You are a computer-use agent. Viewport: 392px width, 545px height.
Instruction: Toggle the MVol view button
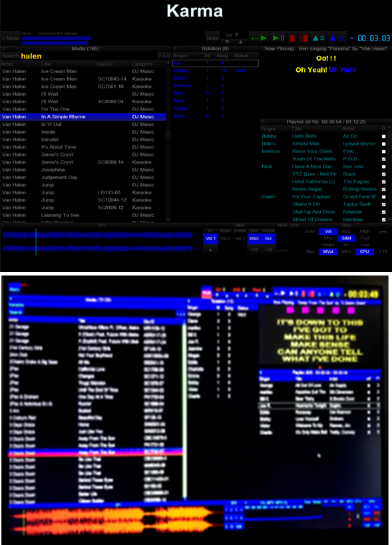coord(327,252)
